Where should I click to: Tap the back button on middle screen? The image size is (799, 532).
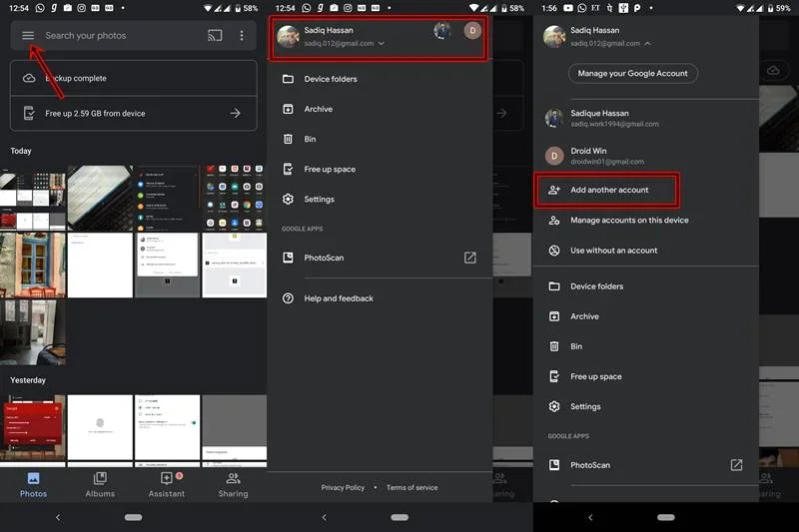324,517
